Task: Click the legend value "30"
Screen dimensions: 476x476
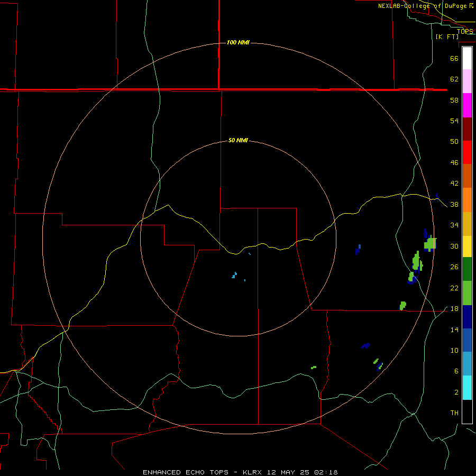Action: [x=454, y=246]
